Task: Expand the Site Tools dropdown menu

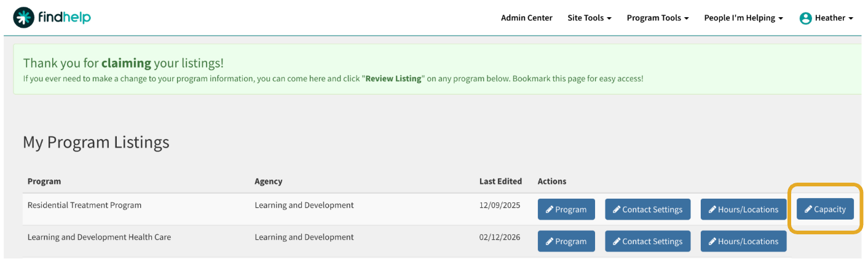Action: click(589, 18)
